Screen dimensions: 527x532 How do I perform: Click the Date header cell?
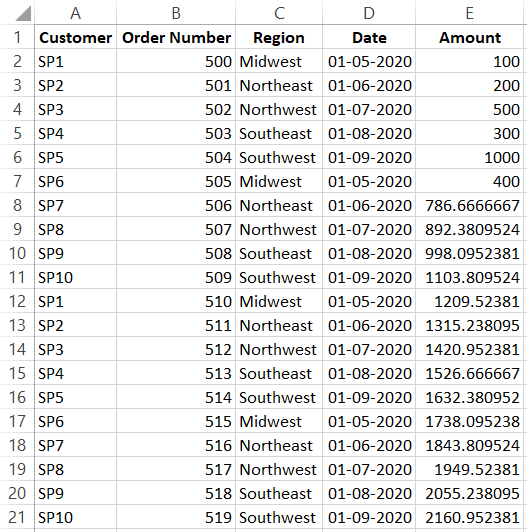[369, 37]
